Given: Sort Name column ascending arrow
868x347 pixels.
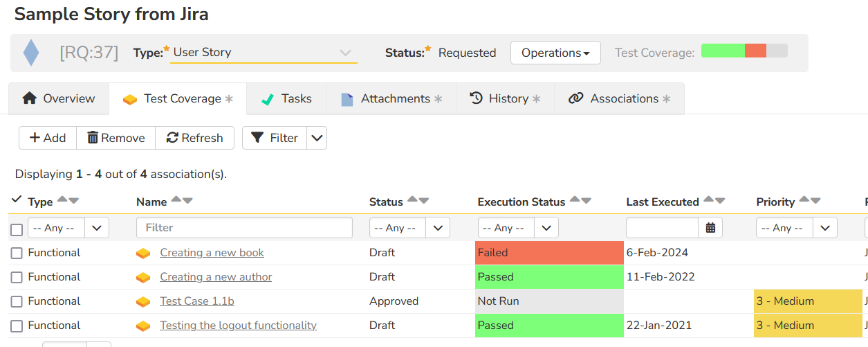Looking at the screenshot, I should pyautogui.click(x=176, y=201).
